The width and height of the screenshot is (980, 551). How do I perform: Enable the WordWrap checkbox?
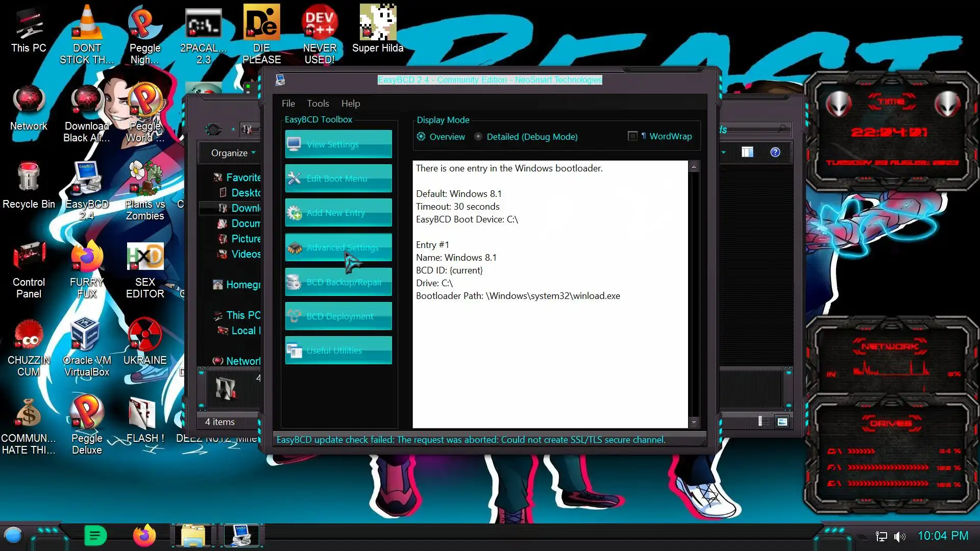[x=632, y=136]
